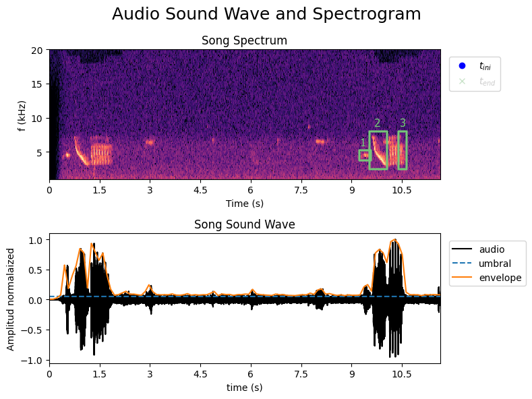The height and width of the screenshot is (399, 532).
Task: Click the waveform's time (s) axis label
Action: point(245,388)
